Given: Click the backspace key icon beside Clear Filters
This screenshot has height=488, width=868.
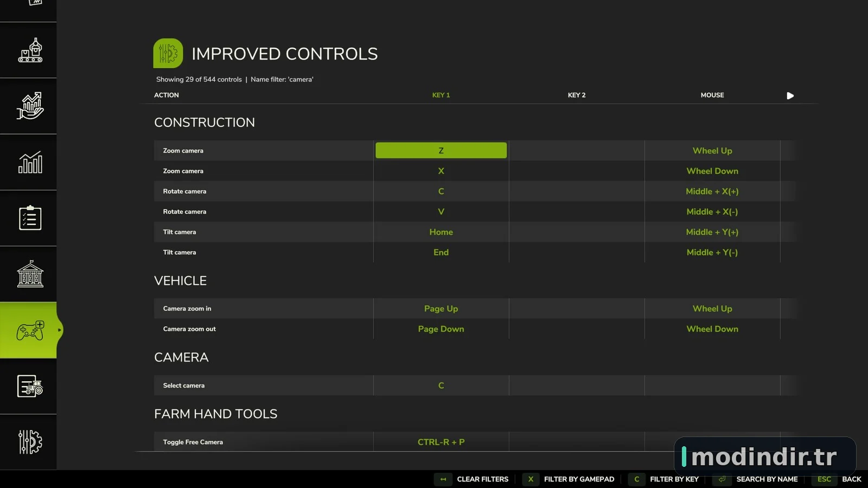Looking at the screenshot, I should click(443, 479).
